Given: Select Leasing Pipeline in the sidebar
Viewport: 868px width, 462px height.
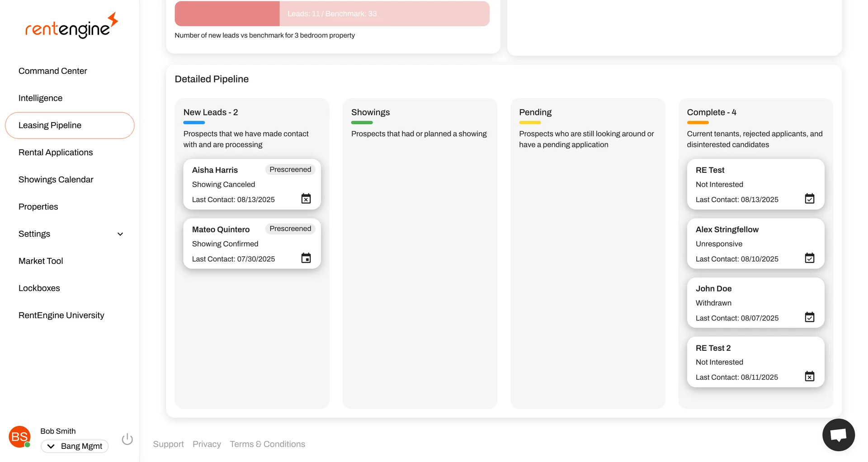Looking at the screenshot, I should pyautogui.click(x=50, y=125).
